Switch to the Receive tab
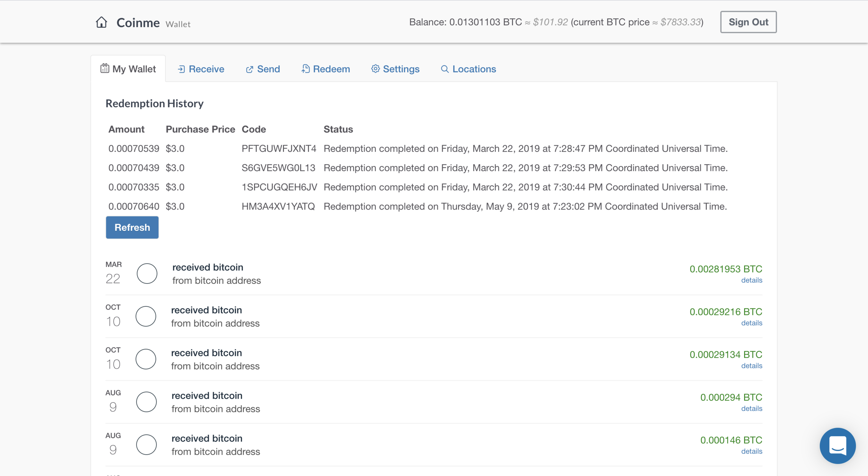Screen dimensions: 868x476 [x=206, y=69]
